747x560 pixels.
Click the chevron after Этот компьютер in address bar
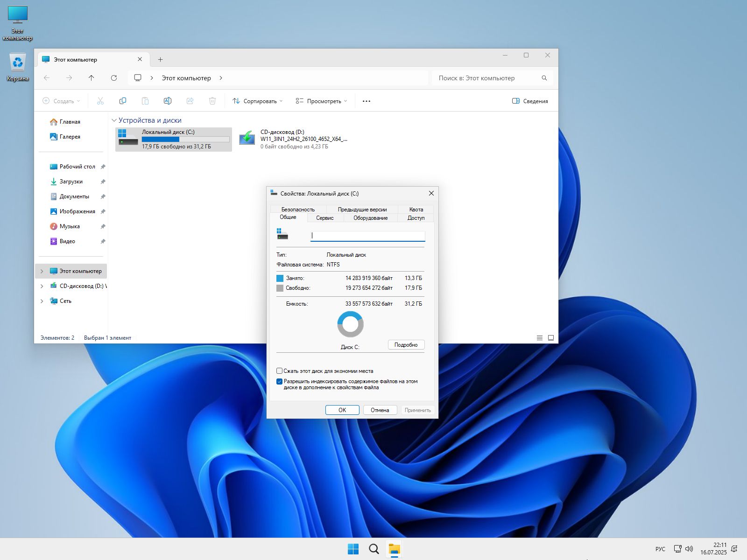click(x=221, y=78)
